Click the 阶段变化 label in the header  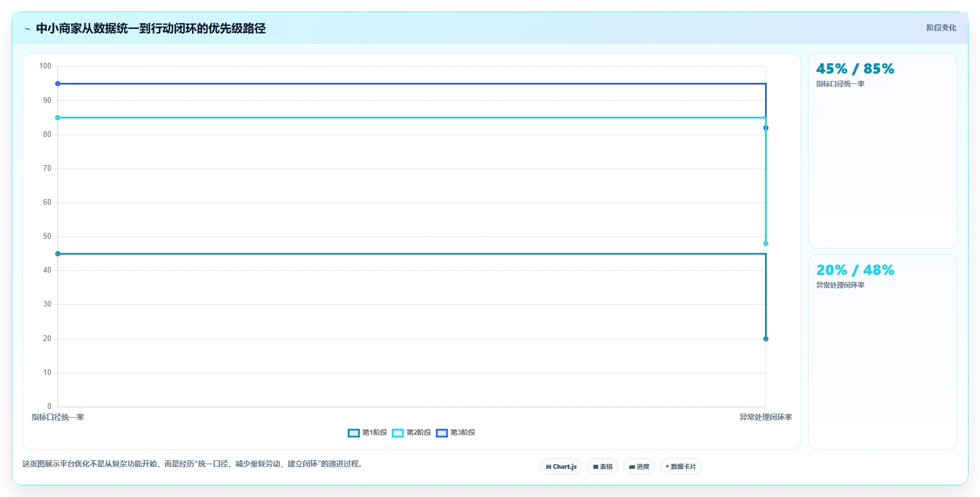pos(941,28)
